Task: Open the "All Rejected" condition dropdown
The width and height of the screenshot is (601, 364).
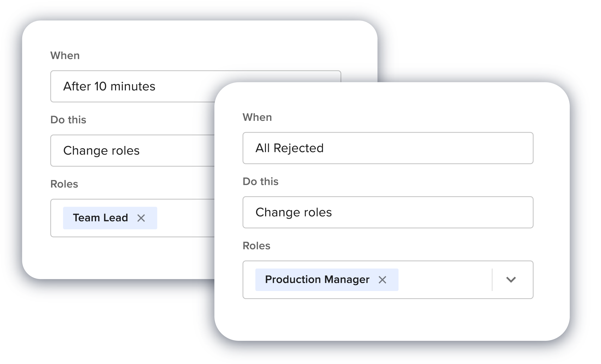Action: pos(388,148)
